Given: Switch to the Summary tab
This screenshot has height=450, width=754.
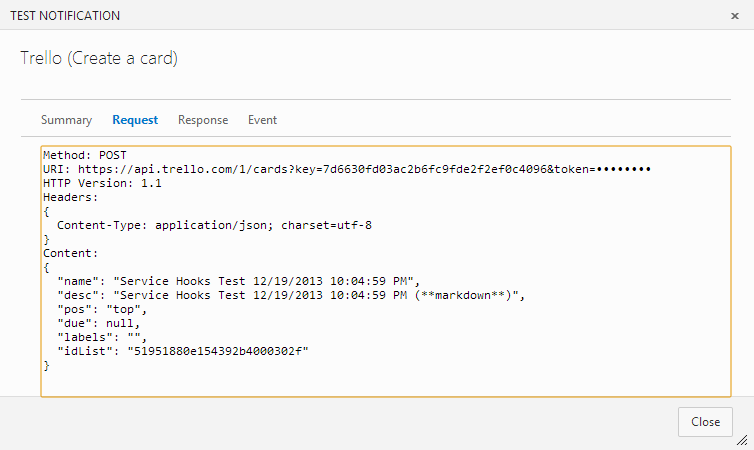Looking at the screenshot, I should click(66, 120).
